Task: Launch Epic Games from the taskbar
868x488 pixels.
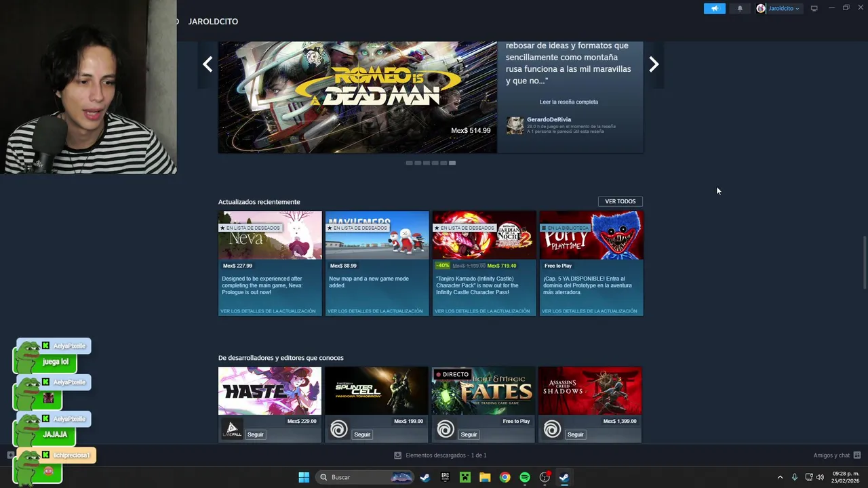Action: (x=446, y=477)
